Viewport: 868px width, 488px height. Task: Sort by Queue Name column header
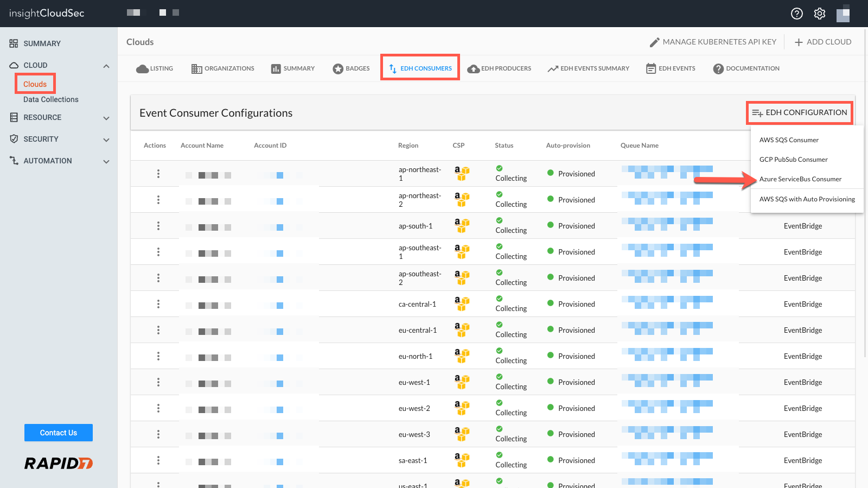[x=640, y=145]
